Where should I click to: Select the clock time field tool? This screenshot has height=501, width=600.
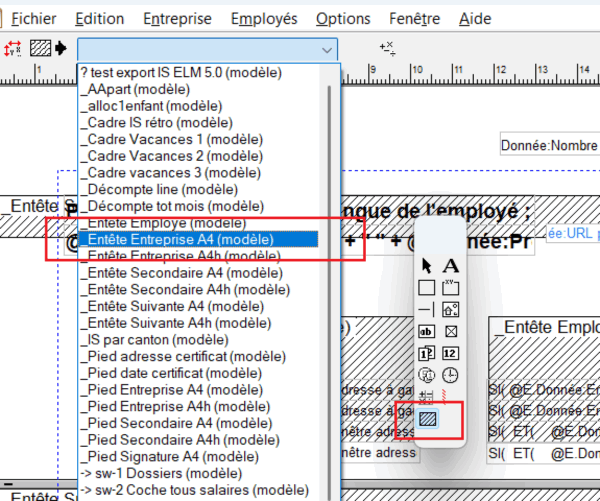(450, 375)
